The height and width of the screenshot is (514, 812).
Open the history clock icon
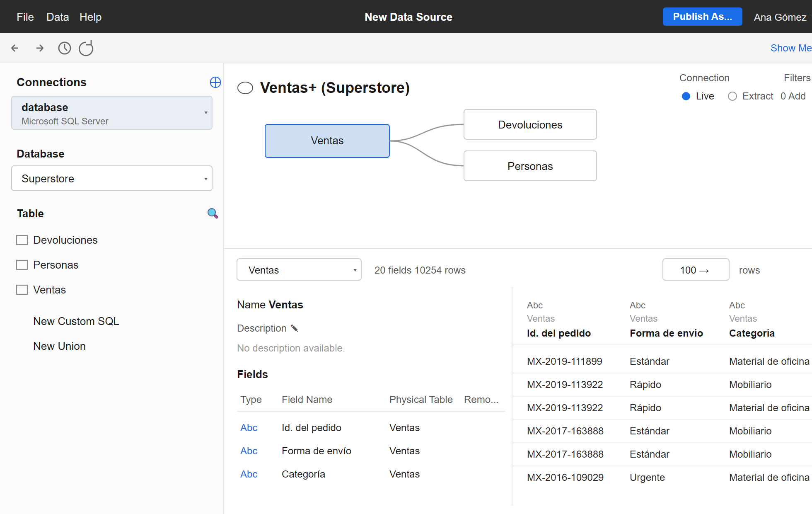[64, 48]
